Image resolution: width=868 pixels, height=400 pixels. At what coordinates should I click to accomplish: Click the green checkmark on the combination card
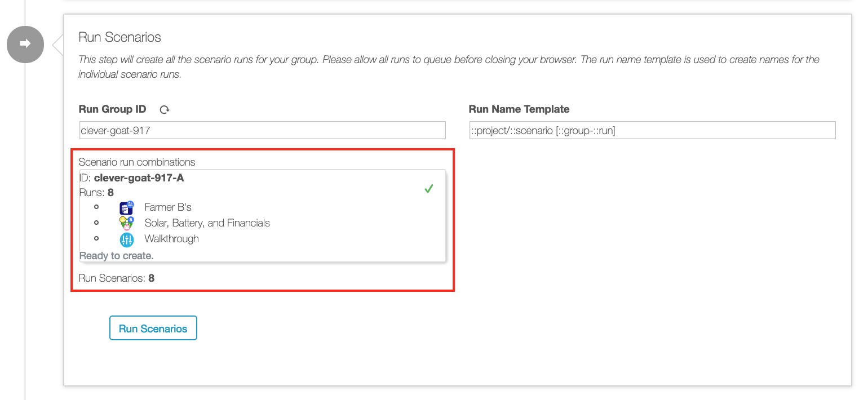click(x=429, y=189)
